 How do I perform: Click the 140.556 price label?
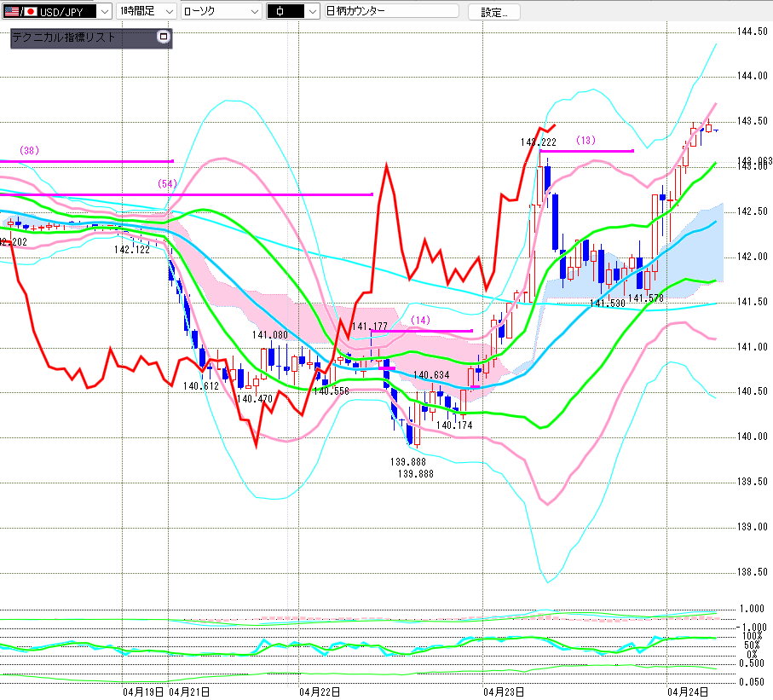pyautogui.click(x=332, y=391)
